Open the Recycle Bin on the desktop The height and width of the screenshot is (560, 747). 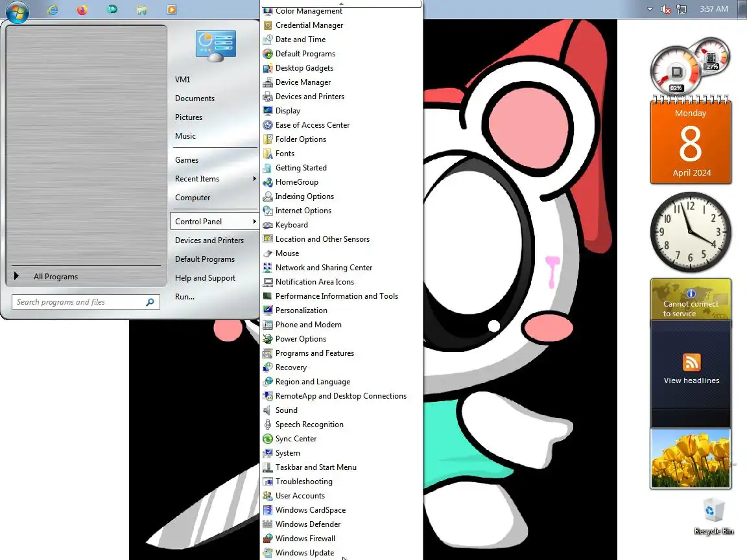tap(713, 516)
